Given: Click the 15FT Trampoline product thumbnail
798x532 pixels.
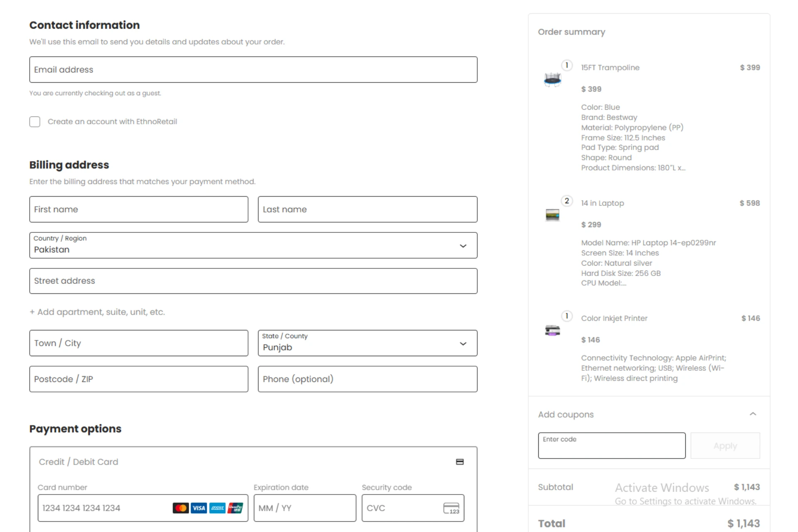Looking at the screenshot, I should pos(552,79).
